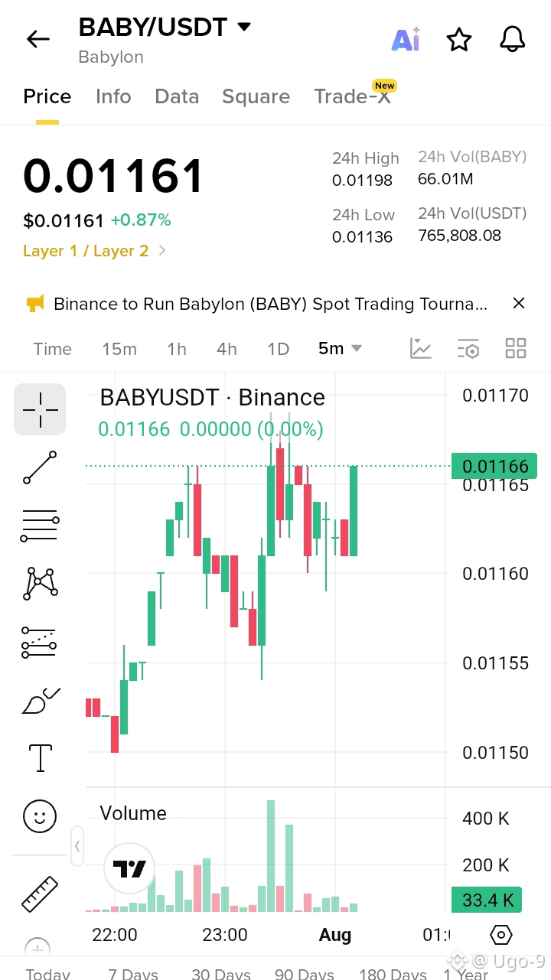Open the Trade-X tab
Image resolution: width=551 pixels, height=980 pixels.
pyautogui.click(x=353, y=96)
